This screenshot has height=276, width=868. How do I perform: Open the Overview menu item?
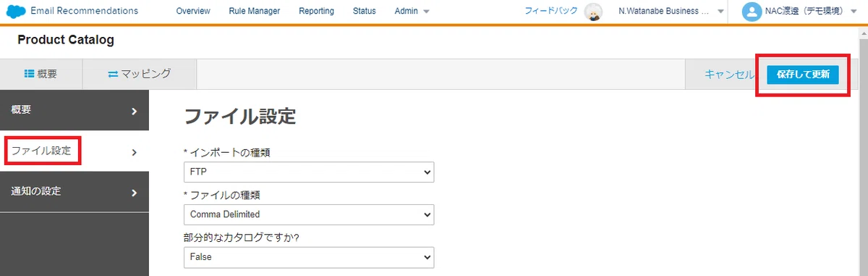pos(193,11)
